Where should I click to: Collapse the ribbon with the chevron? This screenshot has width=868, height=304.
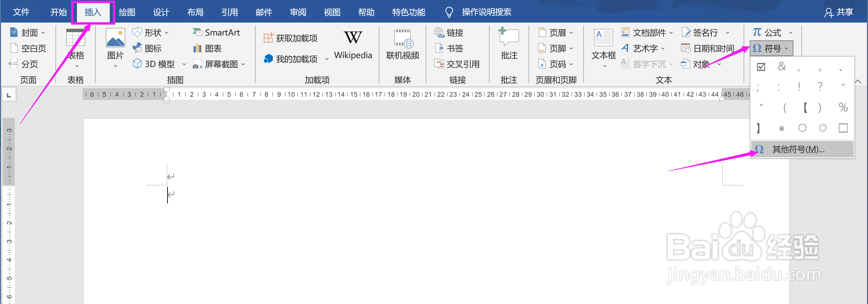tap(858, 81)
